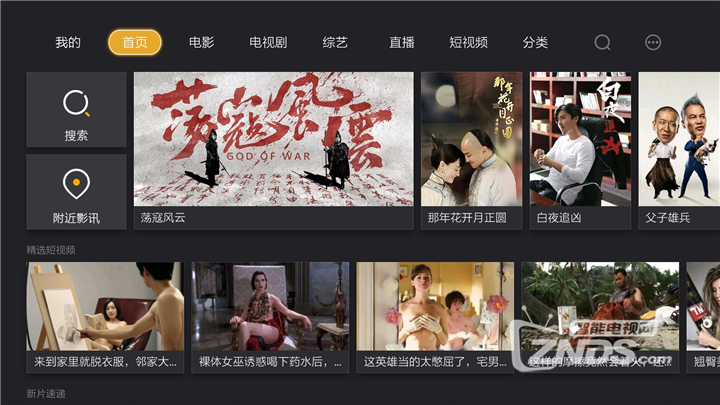
Task: Open the 附近影讯 location tile
Action: click(x=76, y=192)
